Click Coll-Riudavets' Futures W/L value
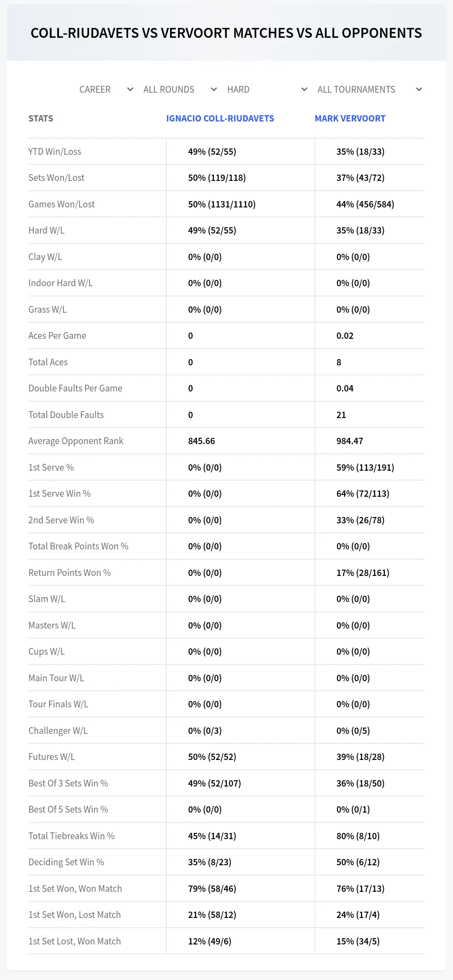This screenshot has width=453, height=980. click(x=212, y=757)
